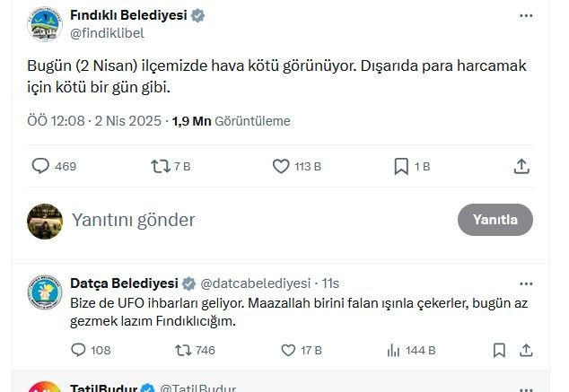Retweet the Datça Belediyesi reply
569x392 pixels.
coord(183,350)
